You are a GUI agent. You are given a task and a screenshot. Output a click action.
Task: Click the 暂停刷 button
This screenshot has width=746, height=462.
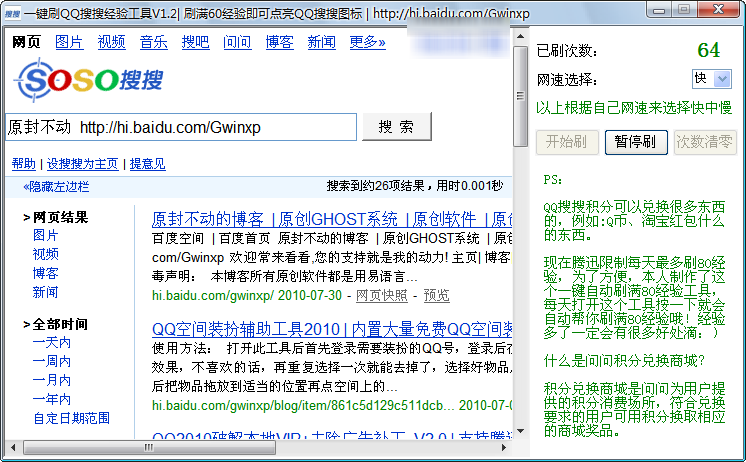pos(636,142)
